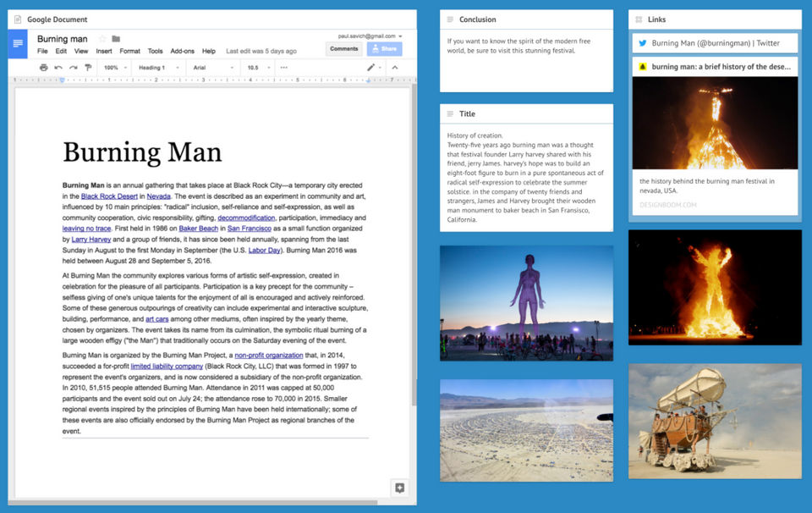Image resolution: width=812 pixels, height=513 pixels.
Task: Follow the Black Rock Desert link
Action: tap(109, 196)
